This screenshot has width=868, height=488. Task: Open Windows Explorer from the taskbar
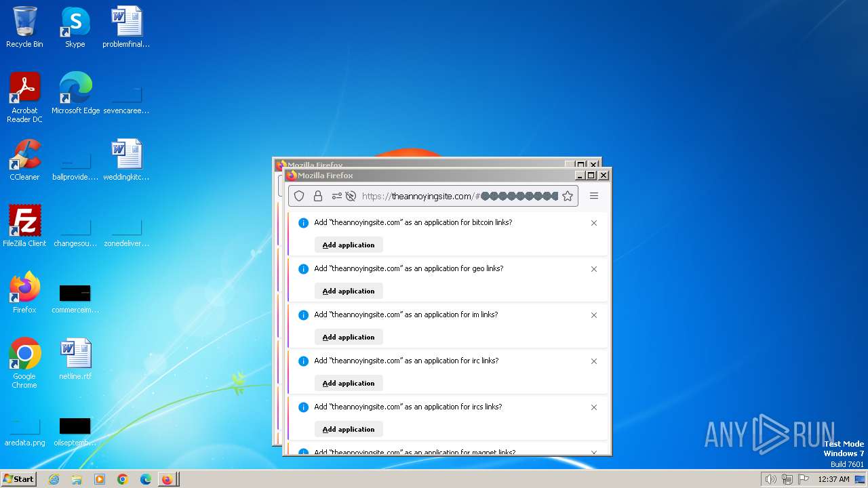tap(77, 479)
